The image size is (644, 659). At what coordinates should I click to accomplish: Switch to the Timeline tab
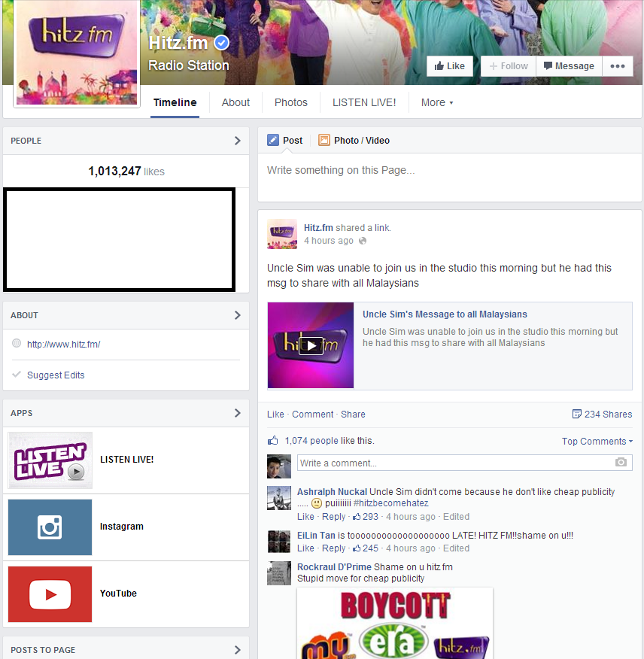pos(175,102)
